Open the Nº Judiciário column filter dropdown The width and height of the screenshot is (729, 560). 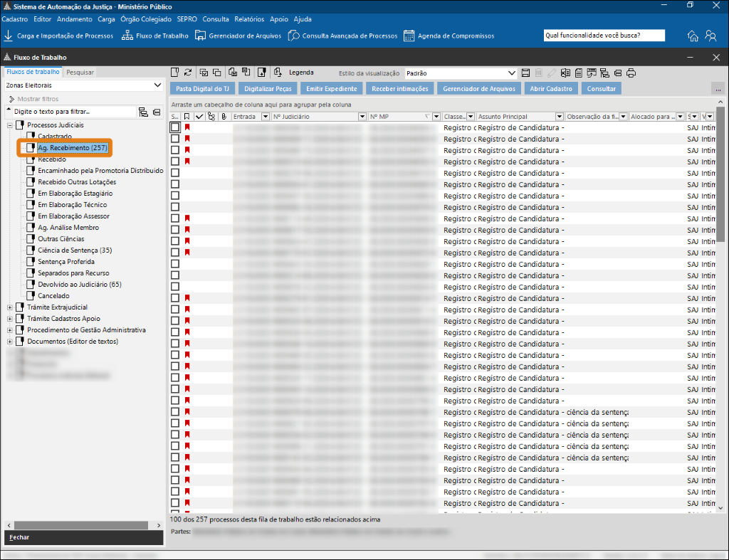pos(362,117)
